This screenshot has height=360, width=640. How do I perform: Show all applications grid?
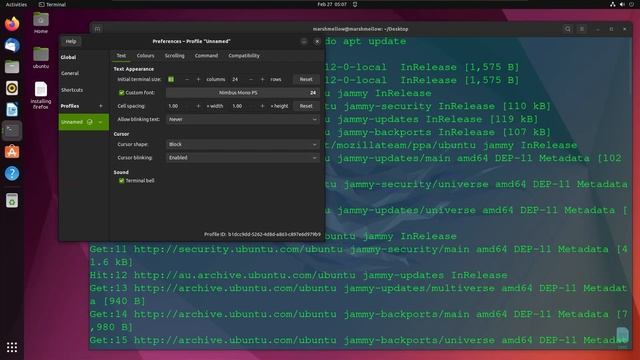(x=12, y=347)
